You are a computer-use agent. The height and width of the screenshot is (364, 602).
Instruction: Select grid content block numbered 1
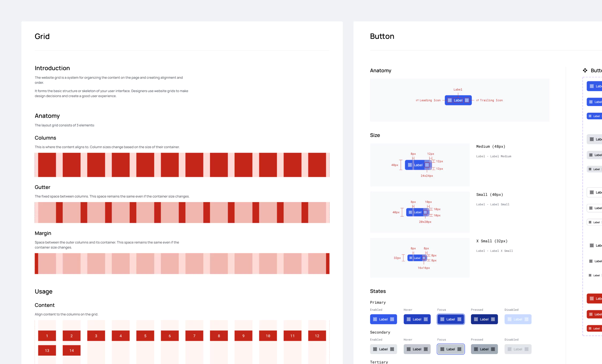pyautogui.click(x=47, y=336)
